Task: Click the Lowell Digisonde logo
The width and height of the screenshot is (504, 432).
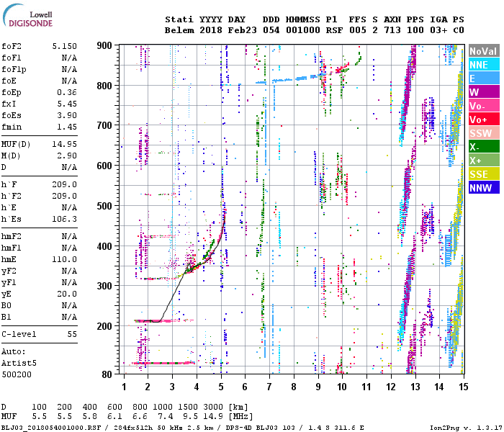Action: pos(28,15)
